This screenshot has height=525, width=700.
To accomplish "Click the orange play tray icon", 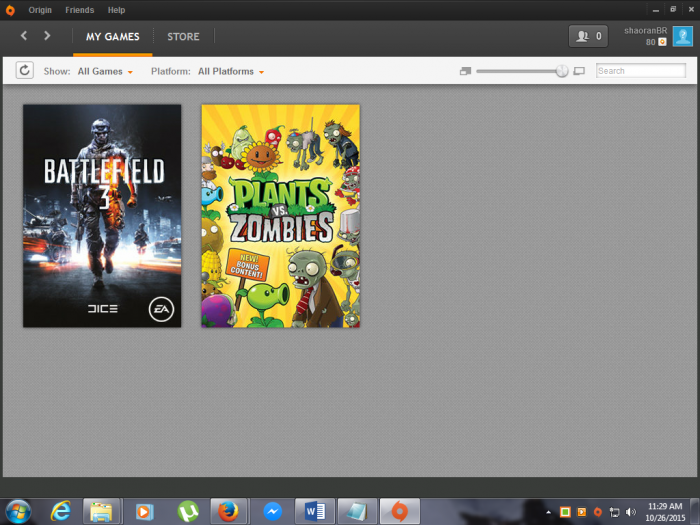I will [x=582, y=512].
